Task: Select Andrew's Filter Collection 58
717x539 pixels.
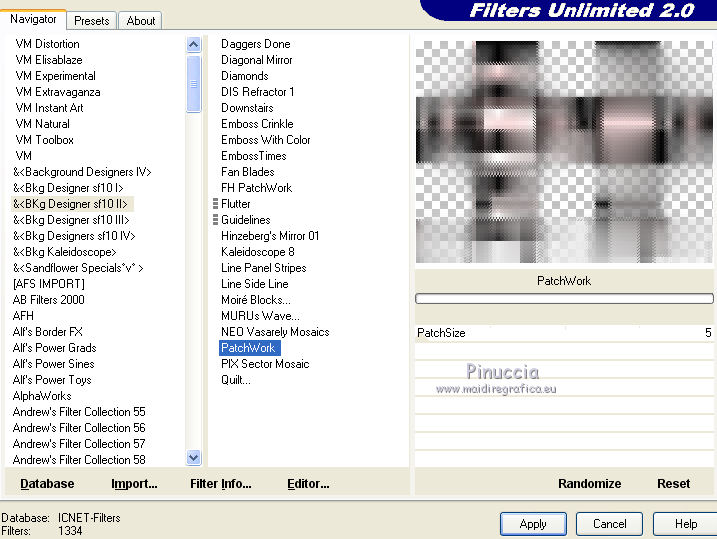Action: (x=79, y=460)
